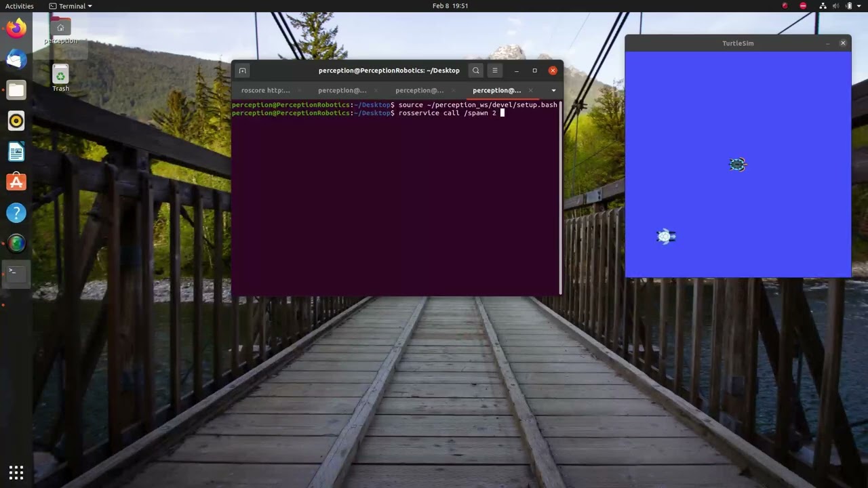Expand the terminal tab list dropdown arrow
This screenshot has height=488, width=868.
[553, 90]
